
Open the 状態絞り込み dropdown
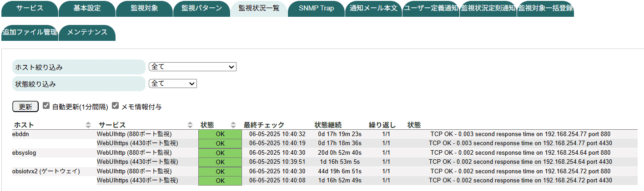[x=172, y=83]
